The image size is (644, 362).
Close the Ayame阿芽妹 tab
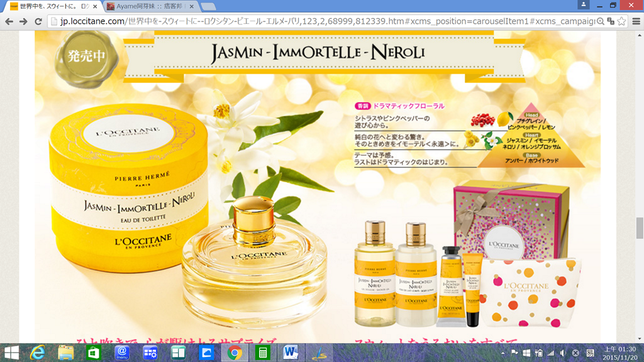click(191, 6)
